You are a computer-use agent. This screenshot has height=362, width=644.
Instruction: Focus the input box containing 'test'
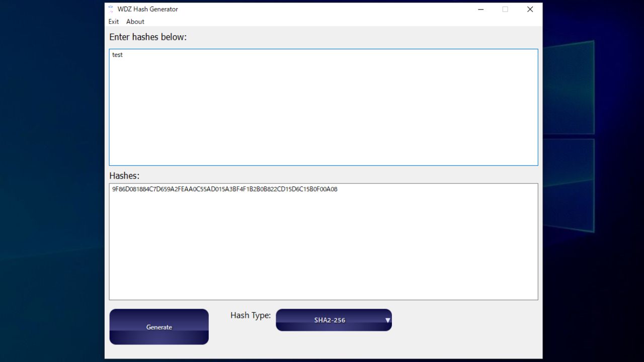[x=324, y=107]
